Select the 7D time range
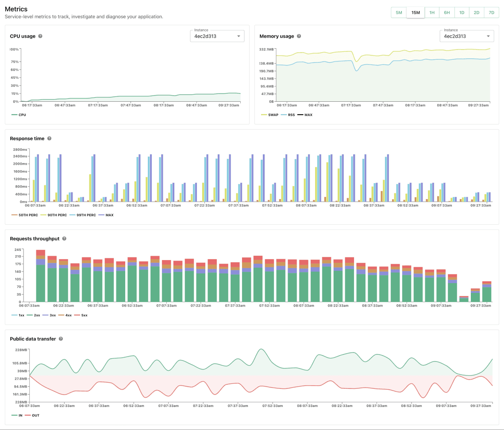 coord(491,12)
